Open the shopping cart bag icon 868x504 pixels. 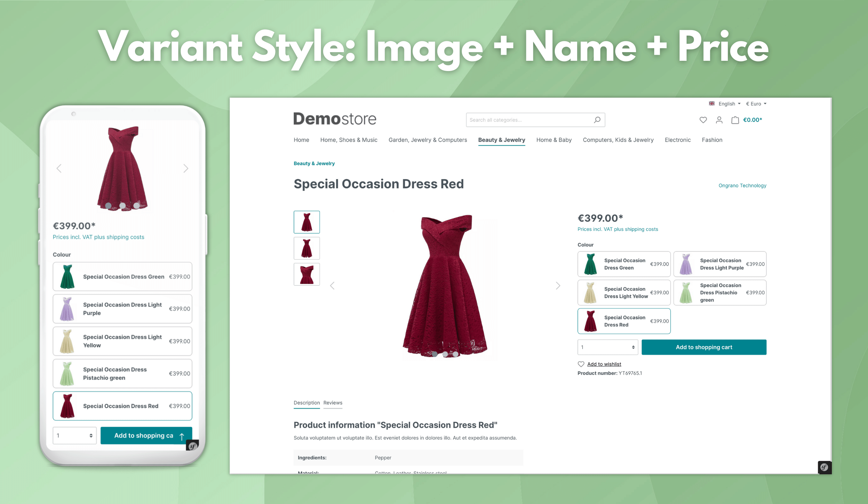pos(735,120)
